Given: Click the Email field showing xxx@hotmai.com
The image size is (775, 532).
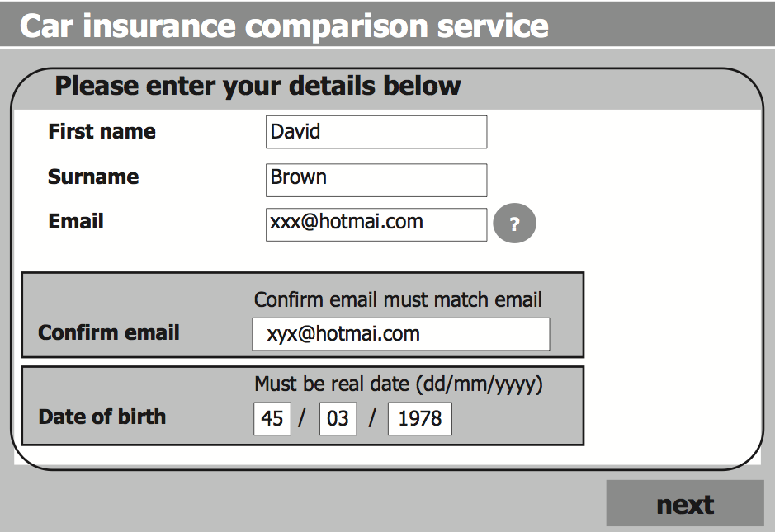Looking at the screenshot, I should (x=376, y=224).
